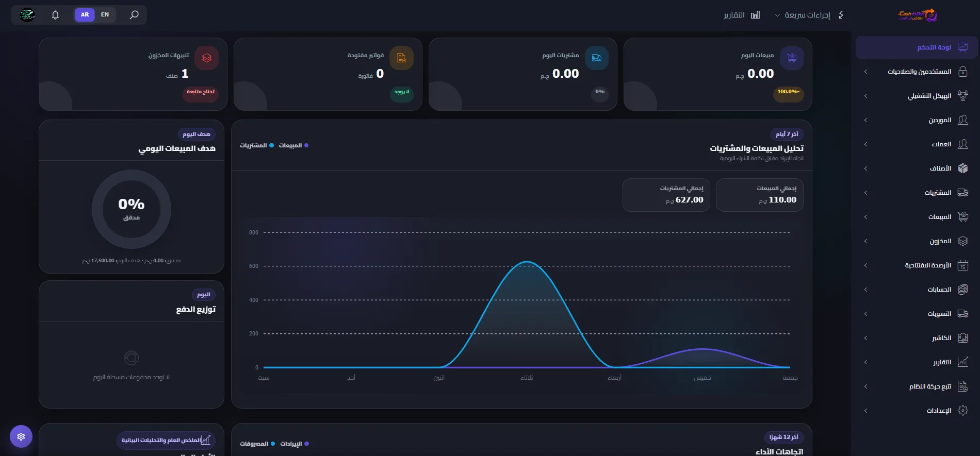This screenshot has width=980, height=456.
Task: Open the floating settings gear button
Action: point(21,436)
